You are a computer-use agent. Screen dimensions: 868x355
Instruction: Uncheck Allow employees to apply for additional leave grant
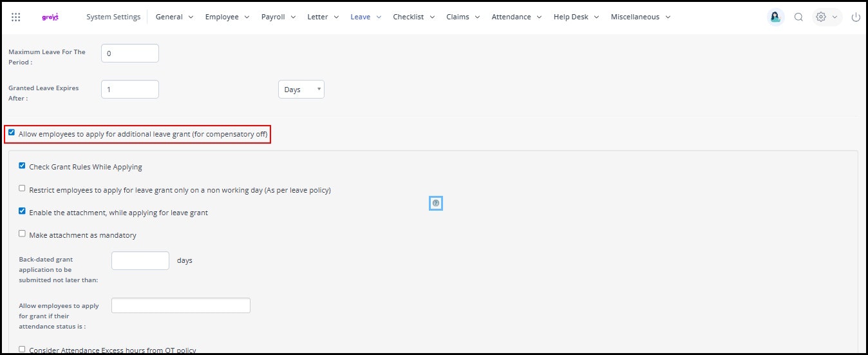pyautogui.click(x=12, y=133)
